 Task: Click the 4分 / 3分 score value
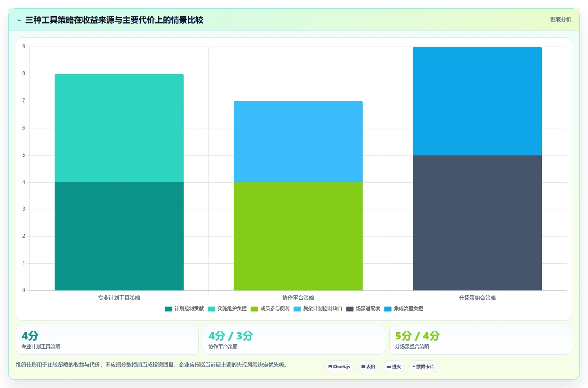(x=231, y=336)
